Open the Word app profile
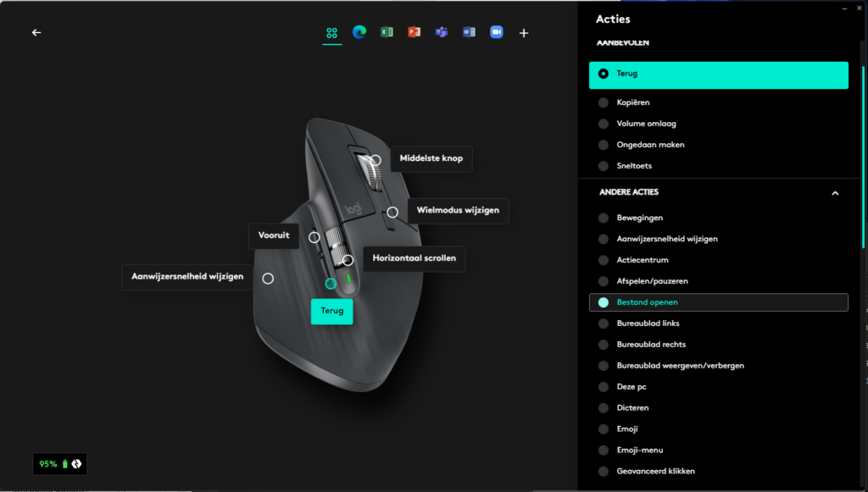Image resolution: width=868 pixels, height=492 pixels. [x=469, y=32]
